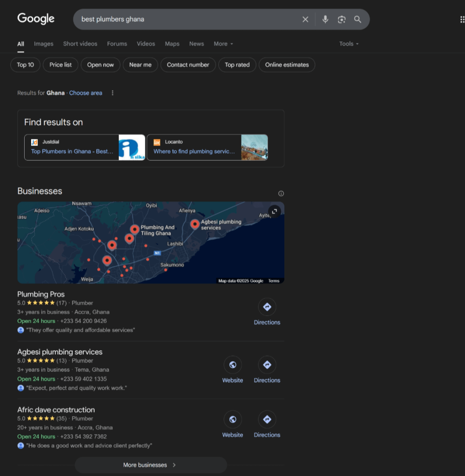The image size is (465, 476).
Task: Open the Locanto result thumbnail image
Action: click(255, 147)
